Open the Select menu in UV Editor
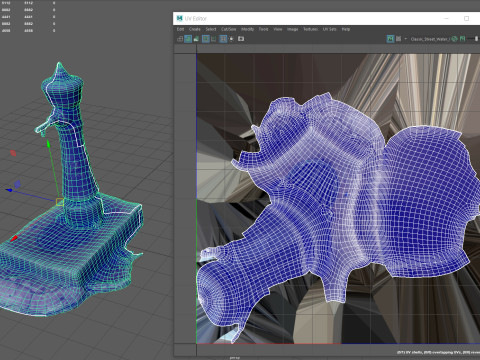Image resolution: width=480 pixels, height=360 pixels. [x=211, y=29]
